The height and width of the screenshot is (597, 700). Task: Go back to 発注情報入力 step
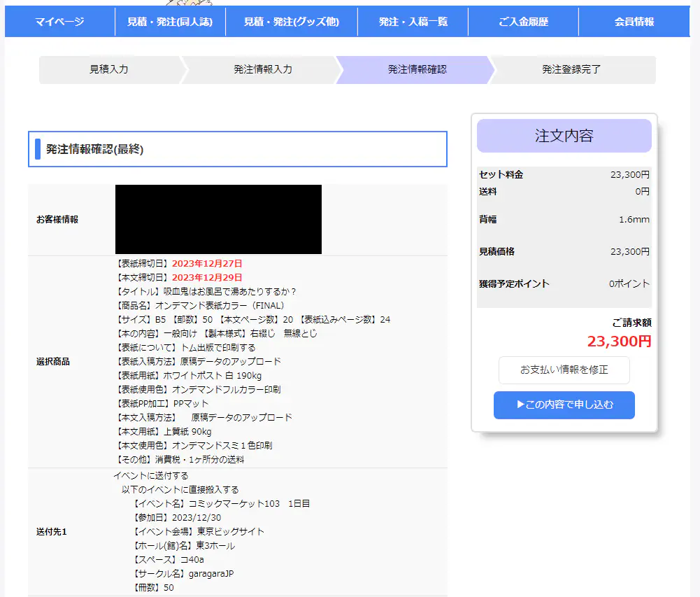(262, 70)
